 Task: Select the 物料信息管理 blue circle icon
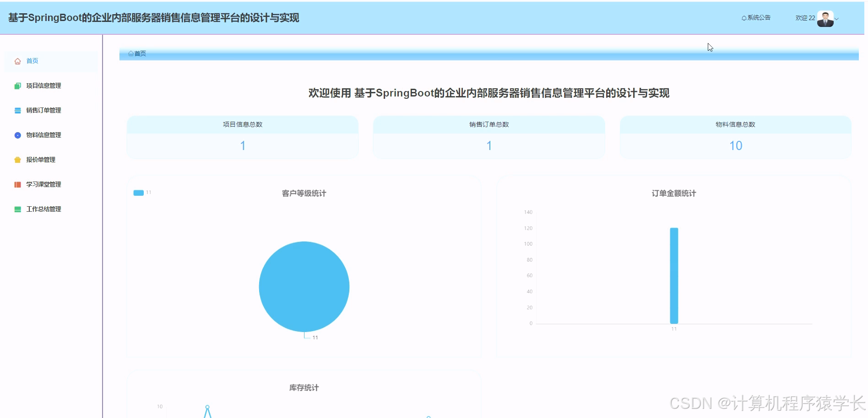click(17, 135)
